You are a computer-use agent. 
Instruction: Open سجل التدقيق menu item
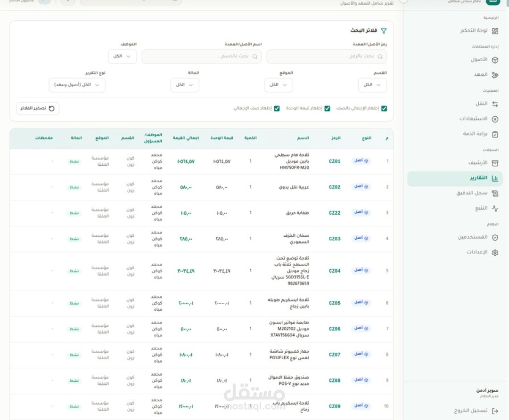click(454, 193)
